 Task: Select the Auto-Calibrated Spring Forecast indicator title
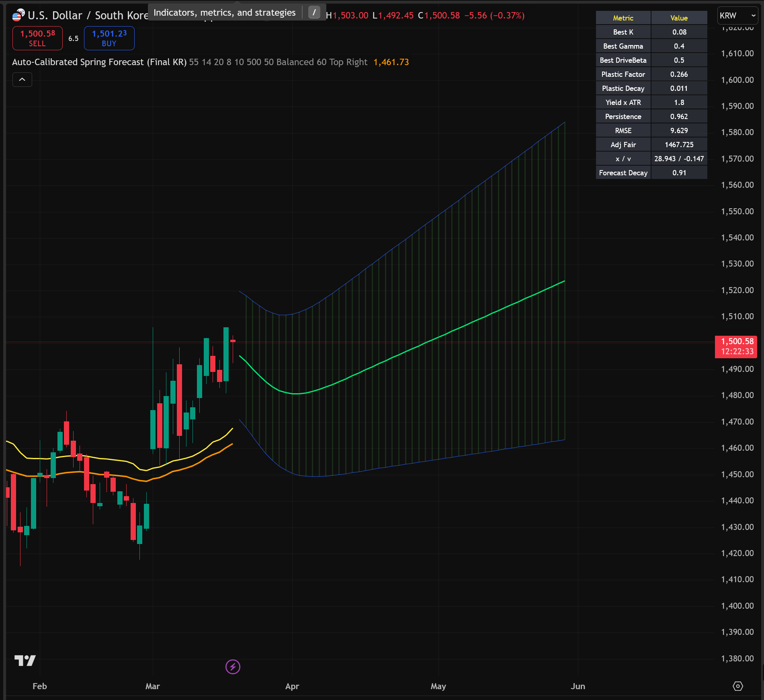pyautogui.click(x=99, y=62)
